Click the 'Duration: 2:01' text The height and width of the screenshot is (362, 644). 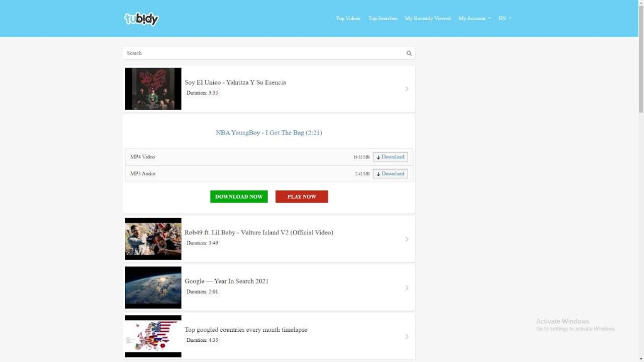click(x=202, y=292)
